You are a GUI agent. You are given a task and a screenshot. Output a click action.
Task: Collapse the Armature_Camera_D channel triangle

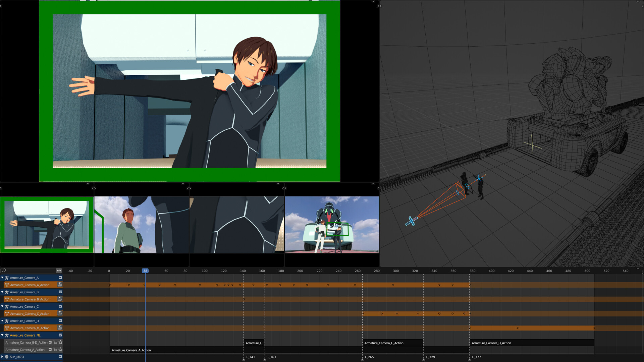[x=2, y=321]
